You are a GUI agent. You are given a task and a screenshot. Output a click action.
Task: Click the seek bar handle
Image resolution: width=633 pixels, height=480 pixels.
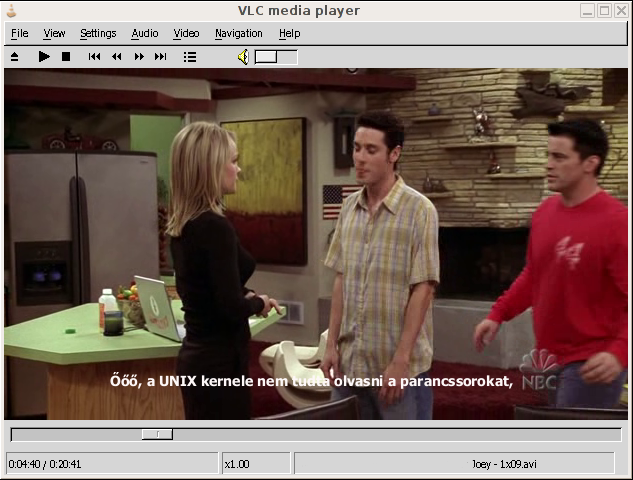(157, 434)
